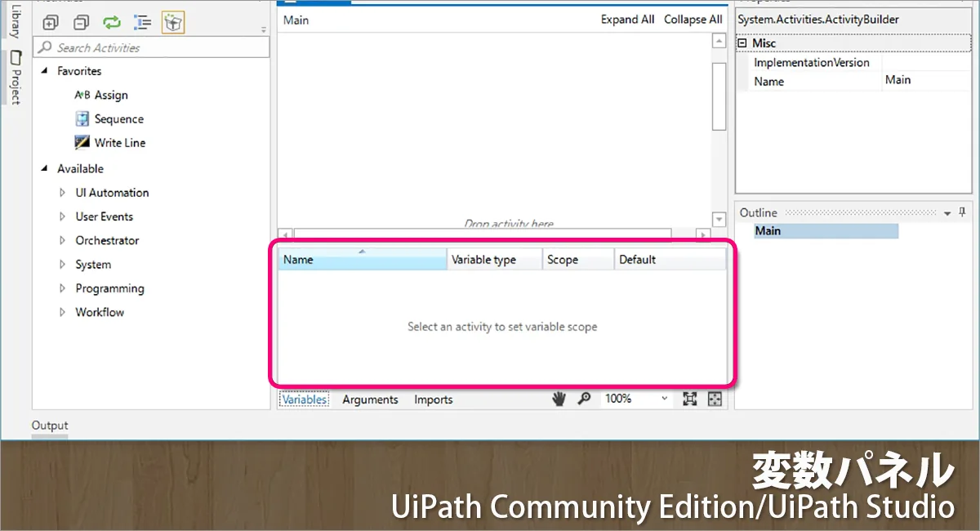Click the green Refresh activities icon
The height and width of the screenshot is (531, 980).
[112, 23]
